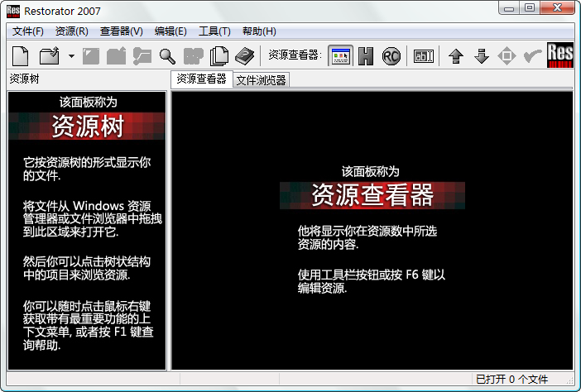Open the 文件(F) menu
The height and width of the screenshot is (392, 581).
28,31
